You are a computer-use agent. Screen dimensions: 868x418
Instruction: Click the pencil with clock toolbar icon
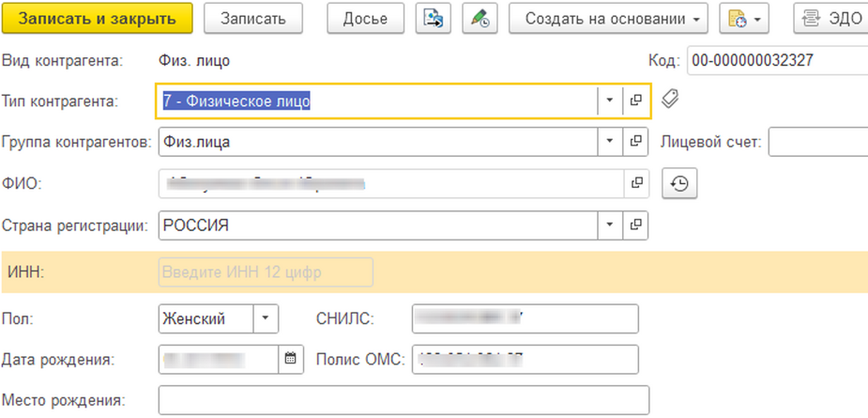click(480, 19)
